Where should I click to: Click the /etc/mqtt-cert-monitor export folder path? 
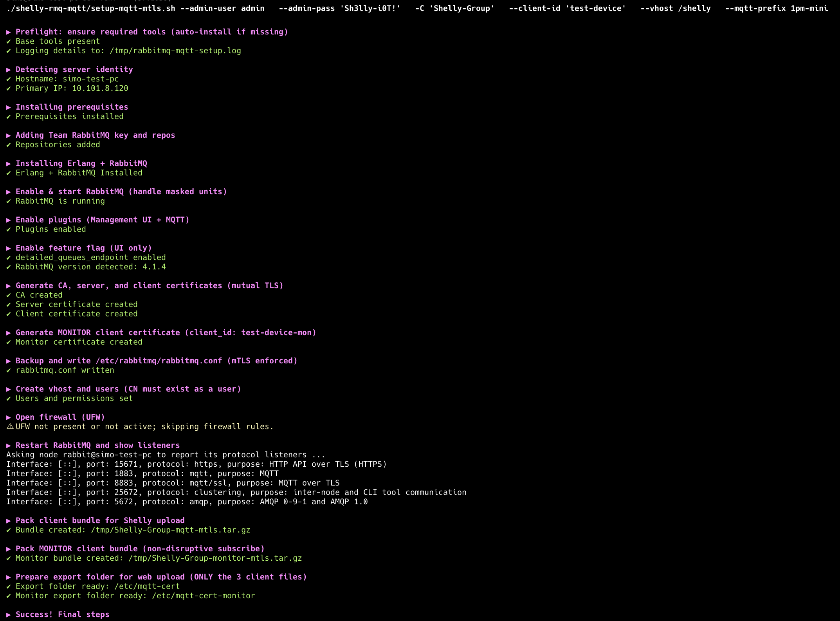203,596
